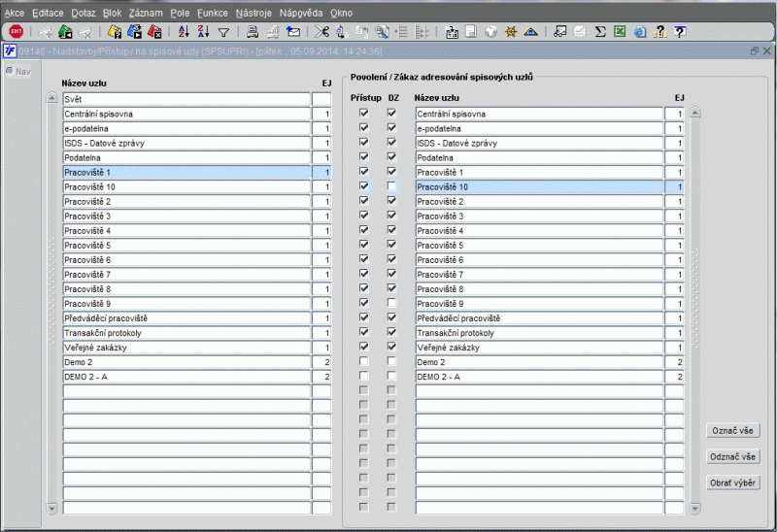Image resolution: width=777 pixels, height=532 pixels.
Task: Click the Obrať výběr button
Action: coord(732,482)
